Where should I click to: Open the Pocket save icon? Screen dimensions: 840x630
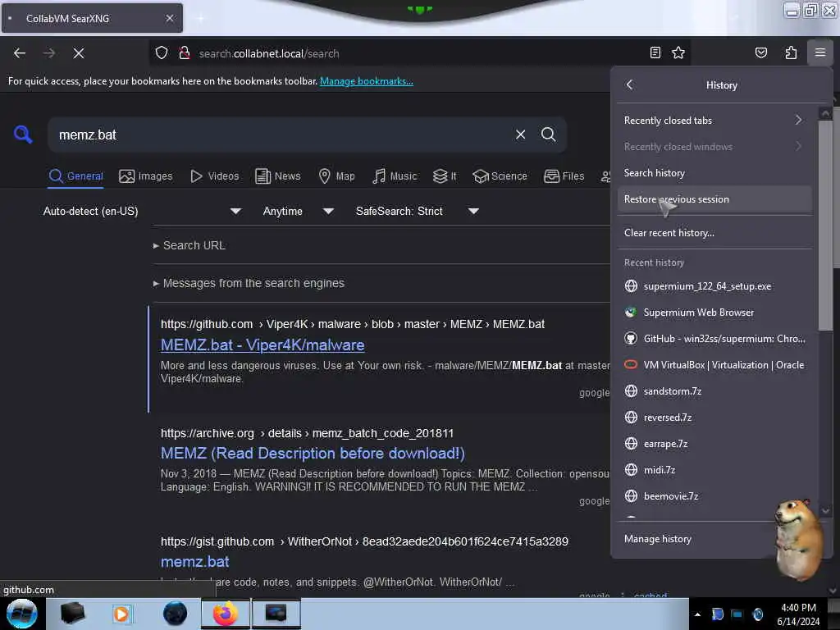point(760,52)
